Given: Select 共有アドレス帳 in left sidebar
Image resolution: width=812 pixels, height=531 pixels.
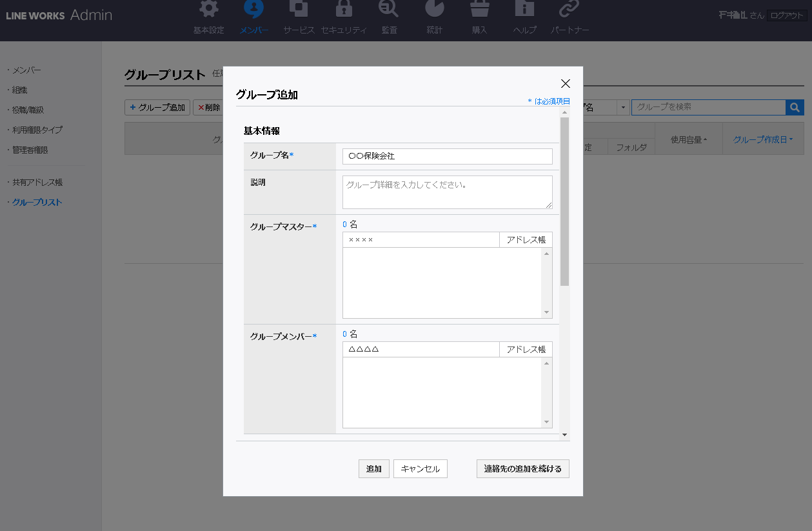Looking at the screenshot, I should [x=37, y=183].
